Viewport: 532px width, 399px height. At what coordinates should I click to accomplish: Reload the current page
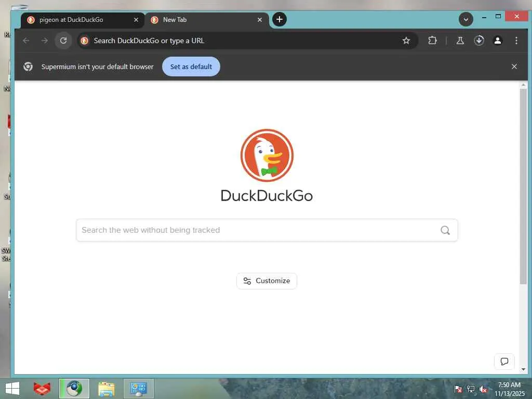pyautogui.click(x=63, y=41)
